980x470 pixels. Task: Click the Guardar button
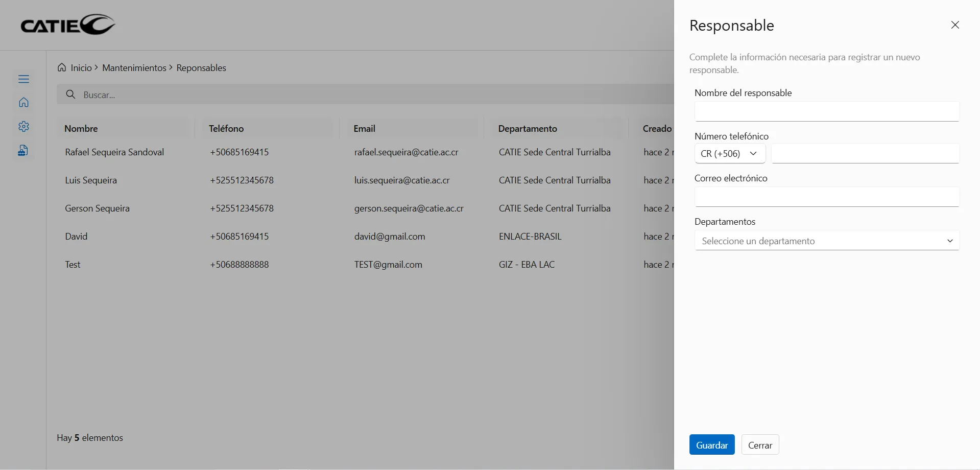coord(711,445)
